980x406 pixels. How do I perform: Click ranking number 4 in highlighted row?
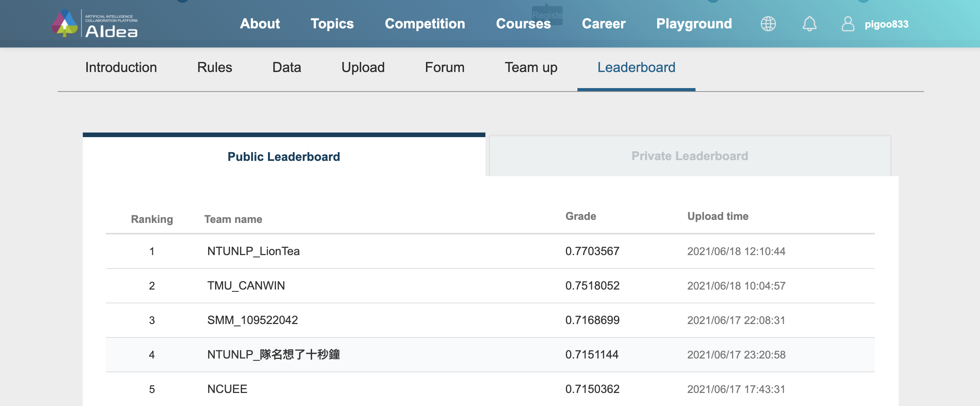pos(152,355)
